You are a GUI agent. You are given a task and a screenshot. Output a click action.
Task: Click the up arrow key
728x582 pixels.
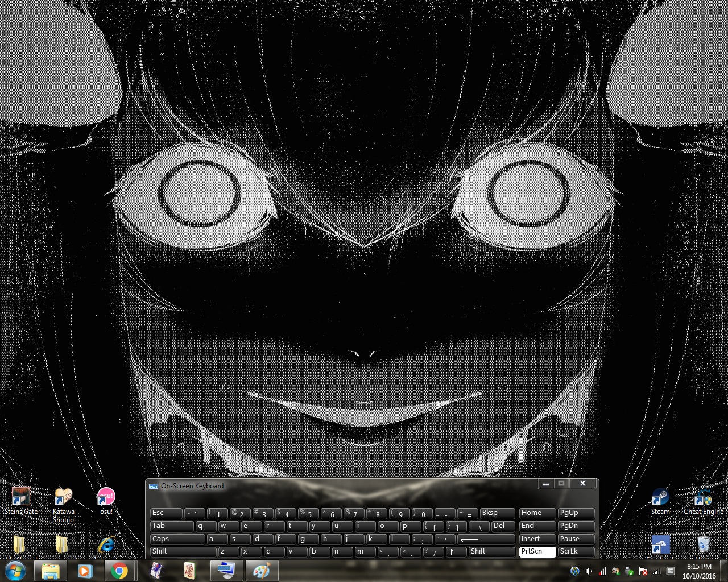[456, 552]
